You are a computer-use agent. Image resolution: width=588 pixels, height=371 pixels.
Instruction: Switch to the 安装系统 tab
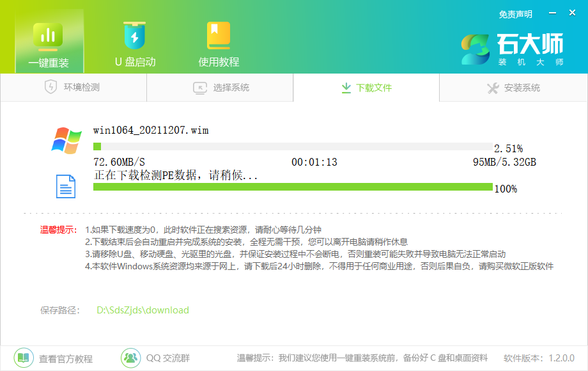(513, 87)
